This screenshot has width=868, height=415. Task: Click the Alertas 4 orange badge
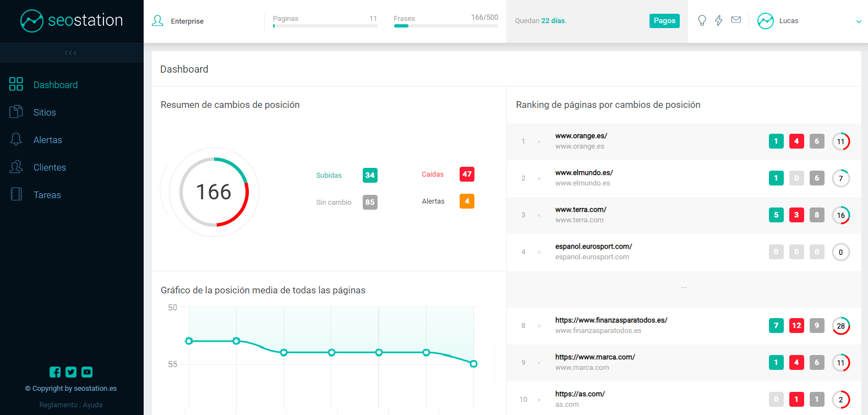coord(467,201)
